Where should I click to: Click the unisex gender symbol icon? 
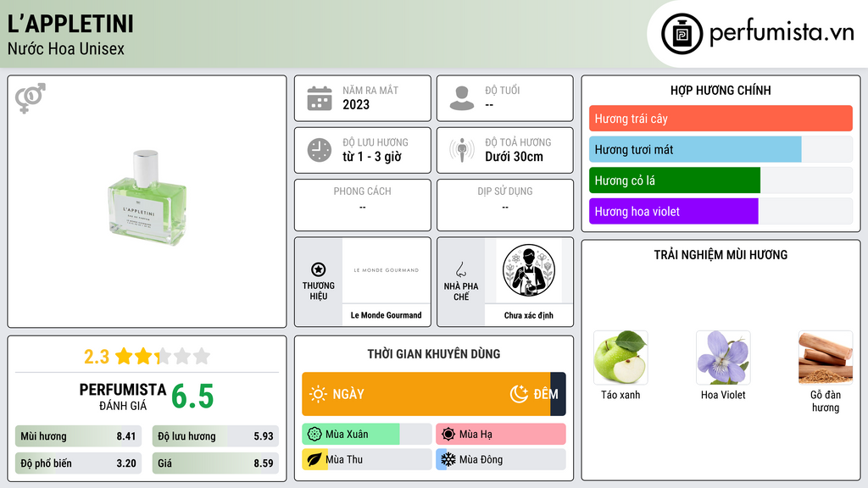pyautogui.click(x=31, y=98)
